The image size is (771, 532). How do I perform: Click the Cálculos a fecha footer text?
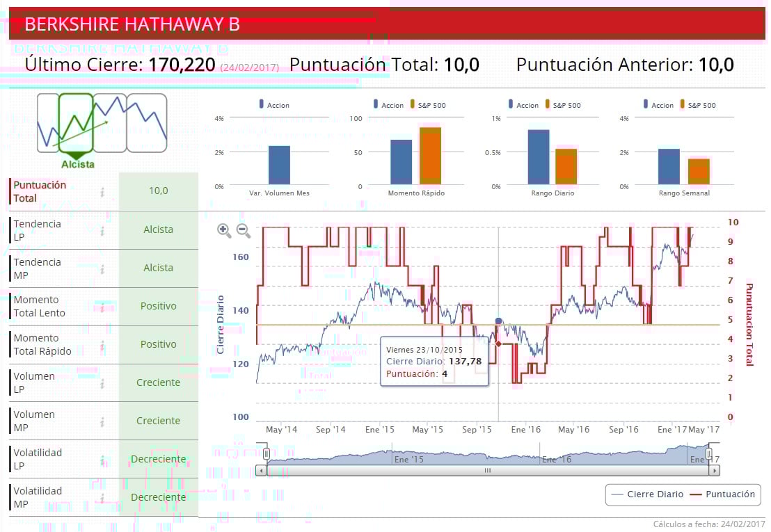(709, 524)
